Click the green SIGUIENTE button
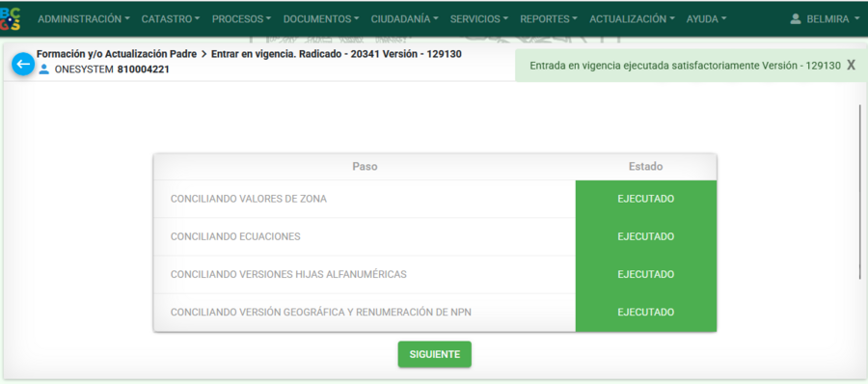 [435, 354]
